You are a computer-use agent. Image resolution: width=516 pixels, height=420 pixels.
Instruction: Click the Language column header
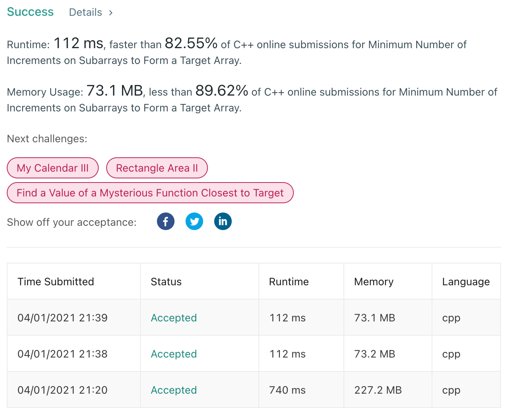click(466, 282)
